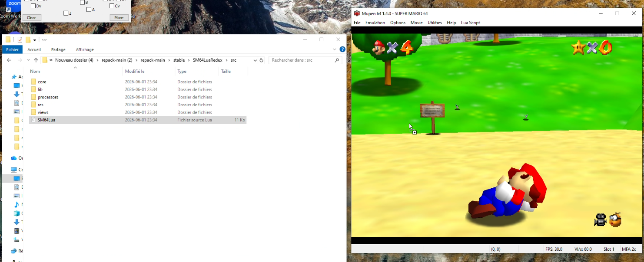Click the Music note icon in sidebar
Image resolution: width=644 pixels, height=262 pixels.
[x=17, y=204]
